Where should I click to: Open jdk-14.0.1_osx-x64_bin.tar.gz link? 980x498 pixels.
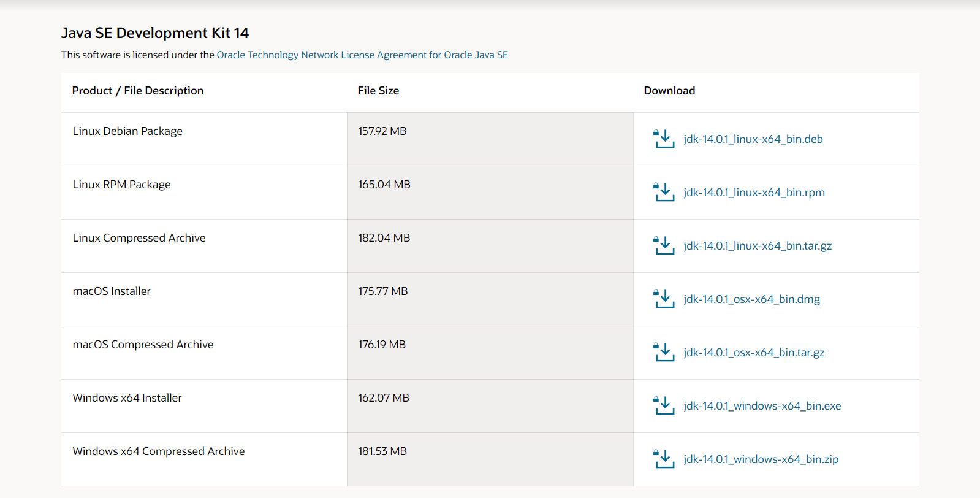click(754, 353)
